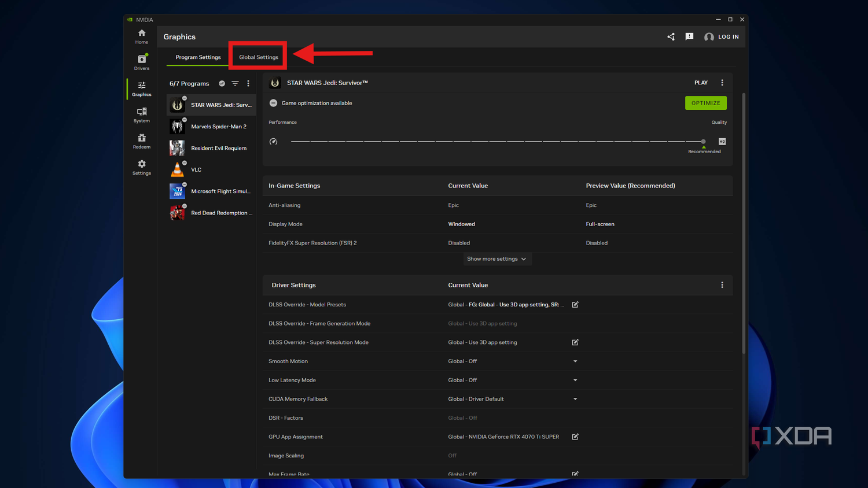Click the Image Scaling setting row

pyautogui.click(x=498, y=456)
